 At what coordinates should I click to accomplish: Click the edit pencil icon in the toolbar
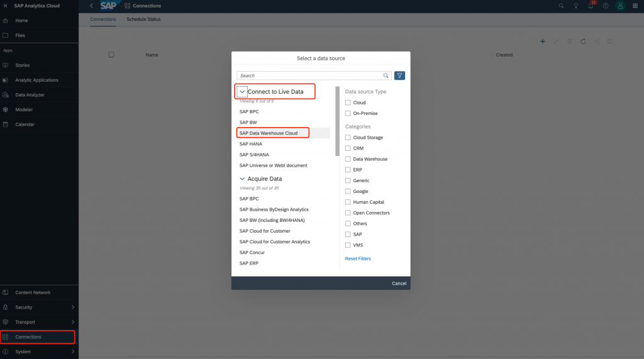[x=556, y=41]
